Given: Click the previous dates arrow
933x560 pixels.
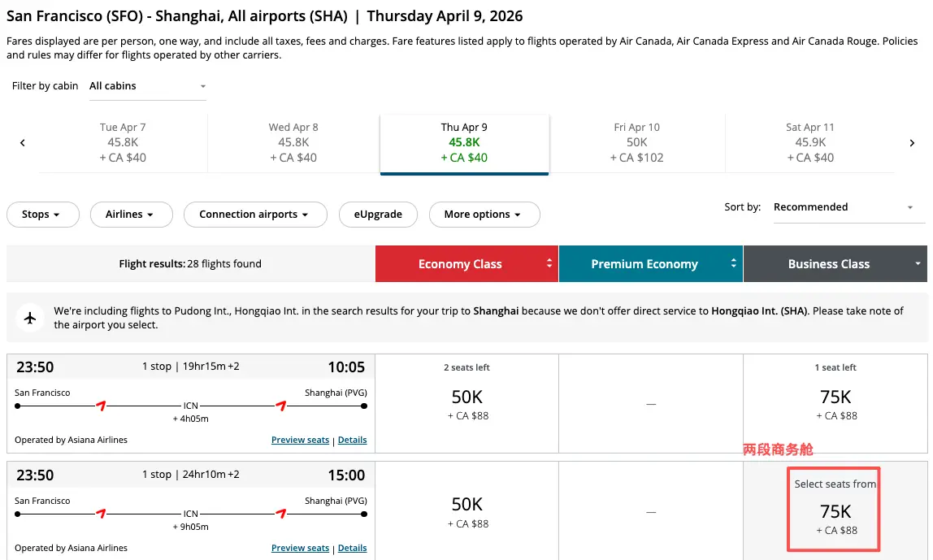Looking at the screenshot, I should 23,143.
